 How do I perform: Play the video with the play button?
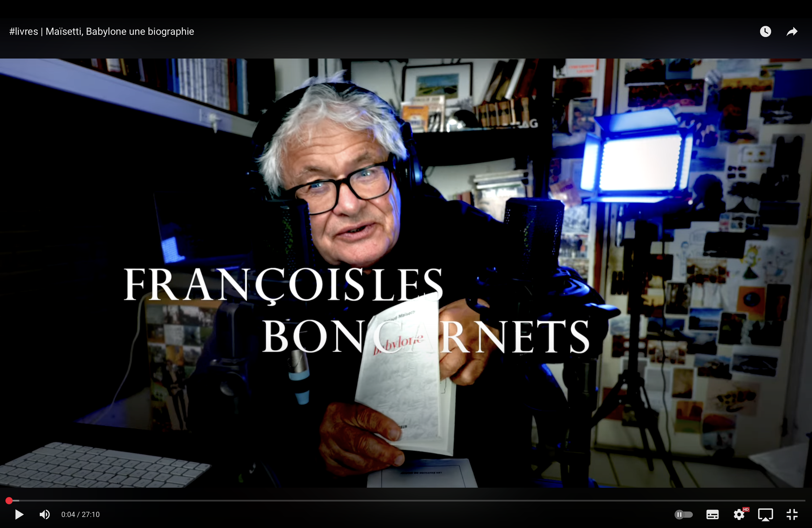tap(19, 514)
